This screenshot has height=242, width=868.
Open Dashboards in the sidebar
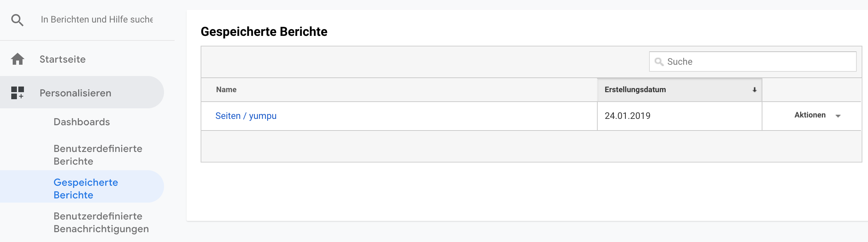pos(82,122)
